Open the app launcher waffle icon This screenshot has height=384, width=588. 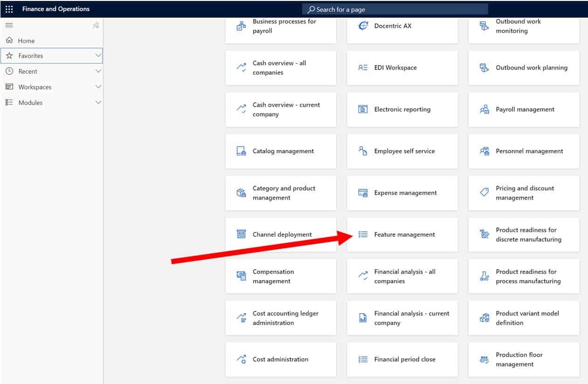(x=9, y=9)
